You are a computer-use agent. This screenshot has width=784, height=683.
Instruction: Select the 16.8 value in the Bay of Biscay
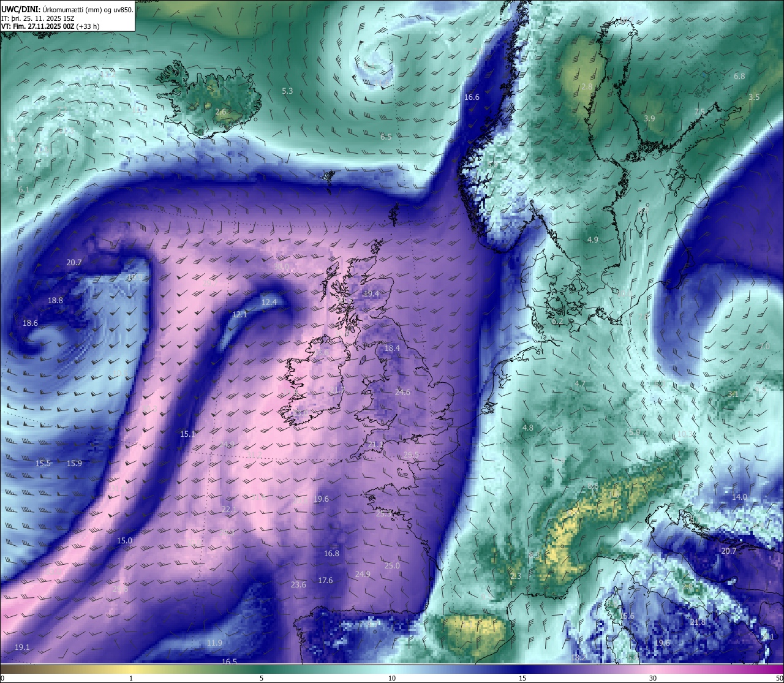pos(331,554)
